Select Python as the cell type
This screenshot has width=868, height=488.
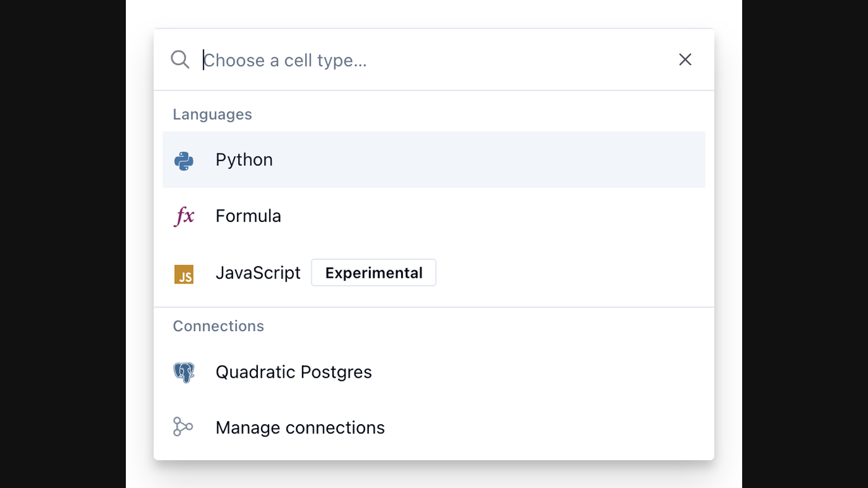(434, 159)
